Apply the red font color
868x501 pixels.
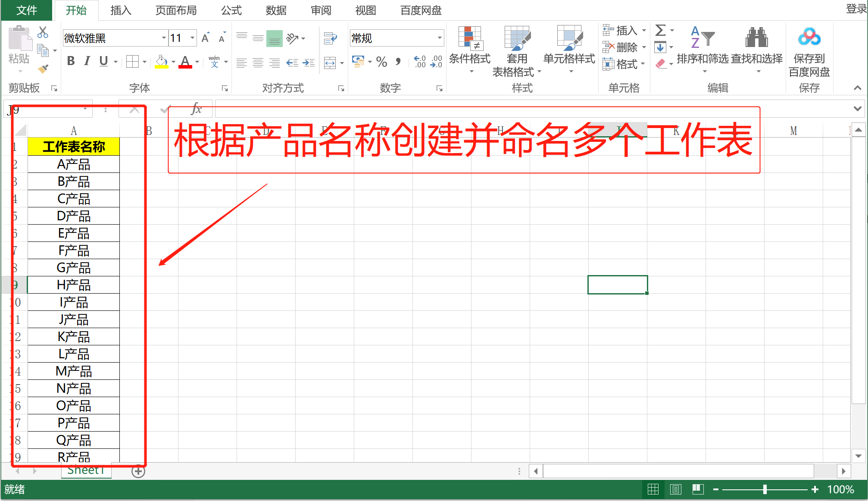185,62
